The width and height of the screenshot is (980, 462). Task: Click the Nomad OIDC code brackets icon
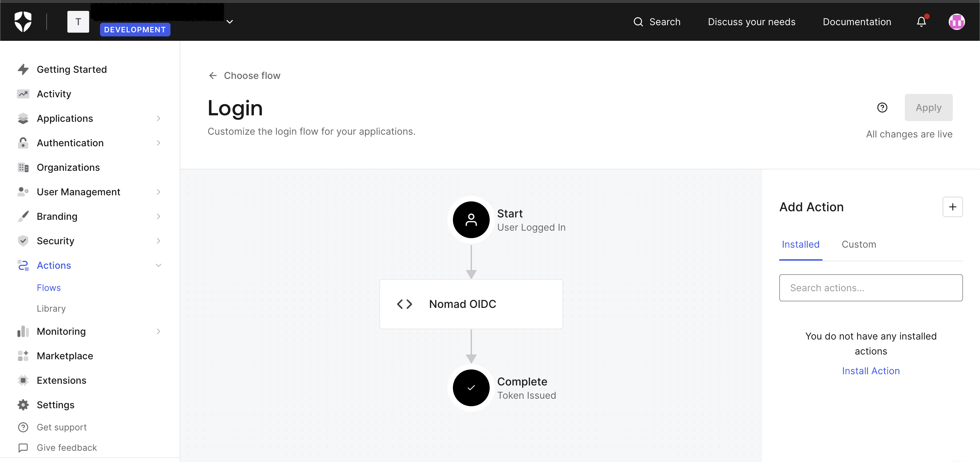[x=405, y=304]
